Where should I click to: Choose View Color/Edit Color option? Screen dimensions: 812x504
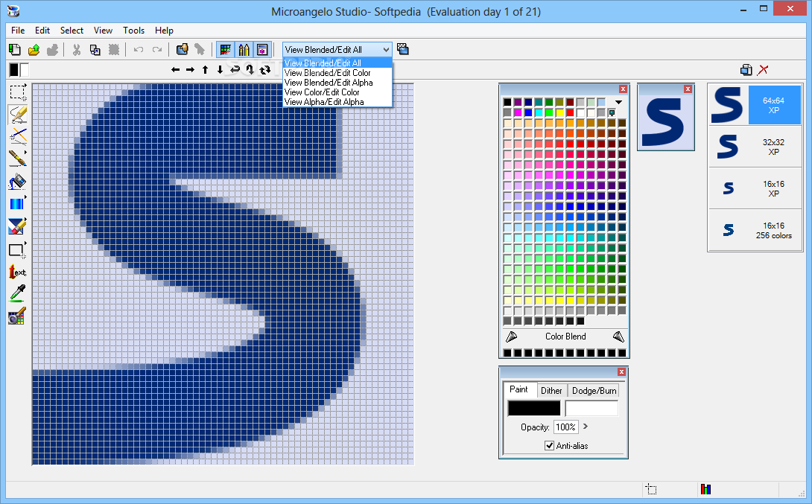click(337, 92)
